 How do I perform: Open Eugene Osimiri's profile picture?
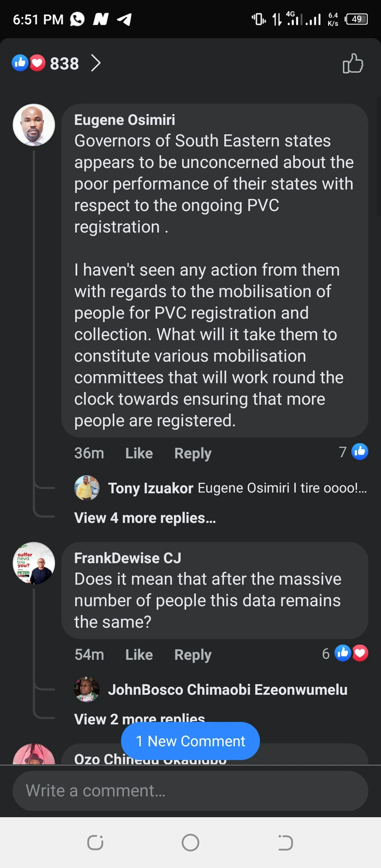tap(34, 125)
